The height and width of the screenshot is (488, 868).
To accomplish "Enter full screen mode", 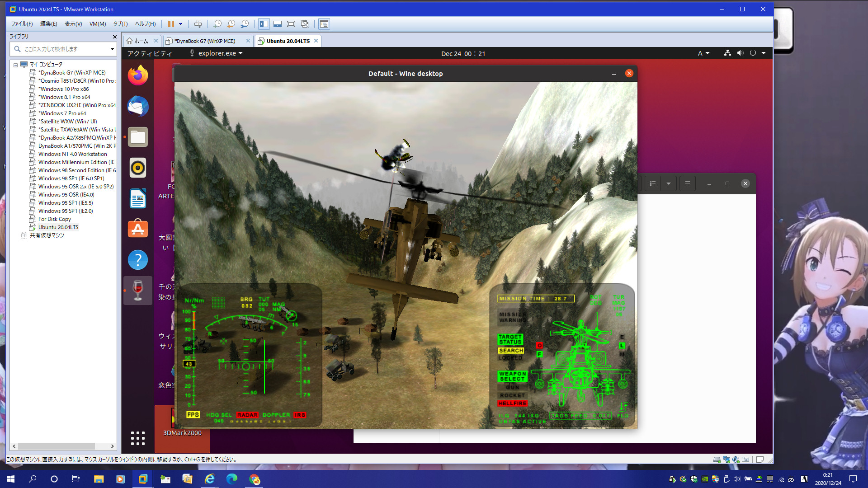I will 291,24.
